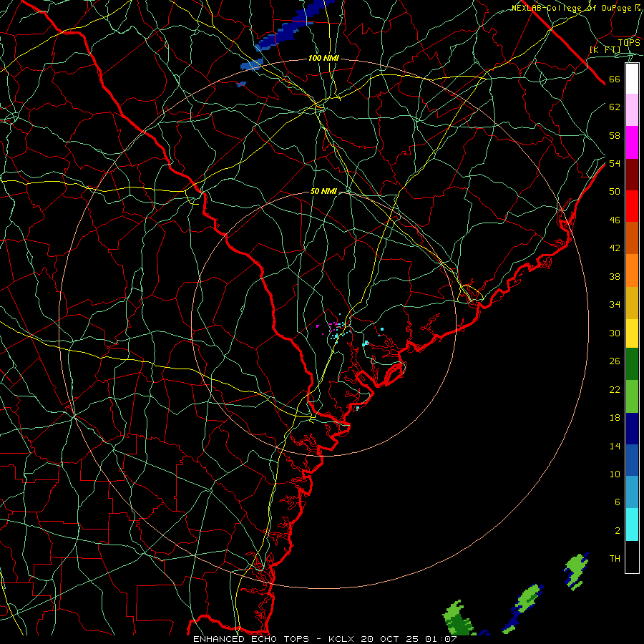The width and height of the screenshot is (644, 644).
Task: Pick the magenta swatch in the color scale
Action: click(x=632, y=142)
